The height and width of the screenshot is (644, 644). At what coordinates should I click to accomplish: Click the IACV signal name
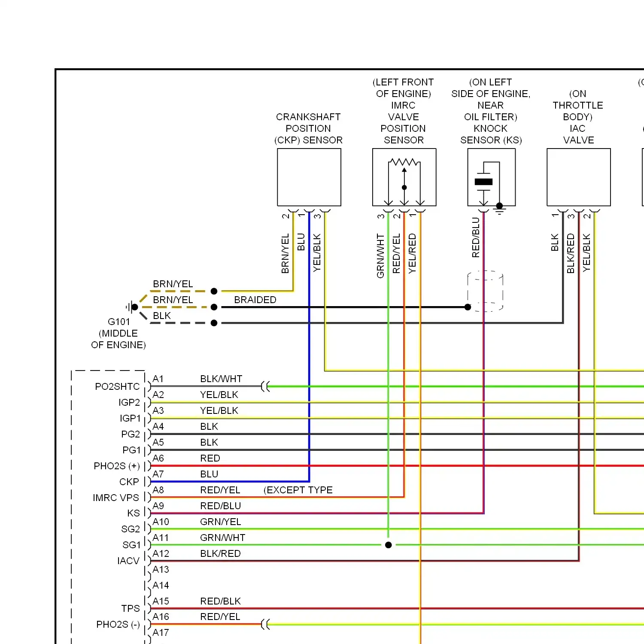point(128,561)
